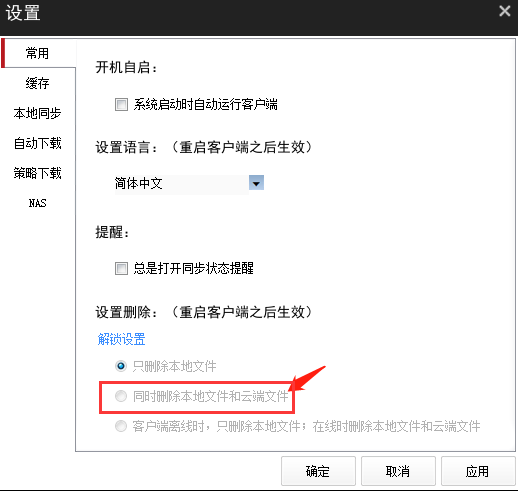Toggle 总是打开同步状态提醒 checkbox
The image size is (518, 491).
(x=121, y=268)
